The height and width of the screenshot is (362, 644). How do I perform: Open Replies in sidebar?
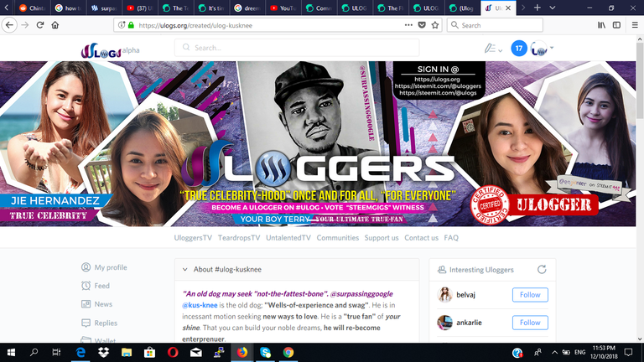(x=100, y=323)
